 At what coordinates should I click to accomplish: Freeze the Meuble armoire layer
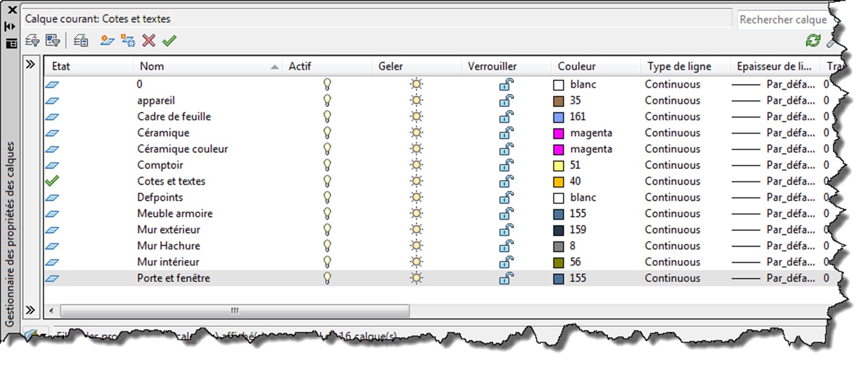tap(416, 214)
